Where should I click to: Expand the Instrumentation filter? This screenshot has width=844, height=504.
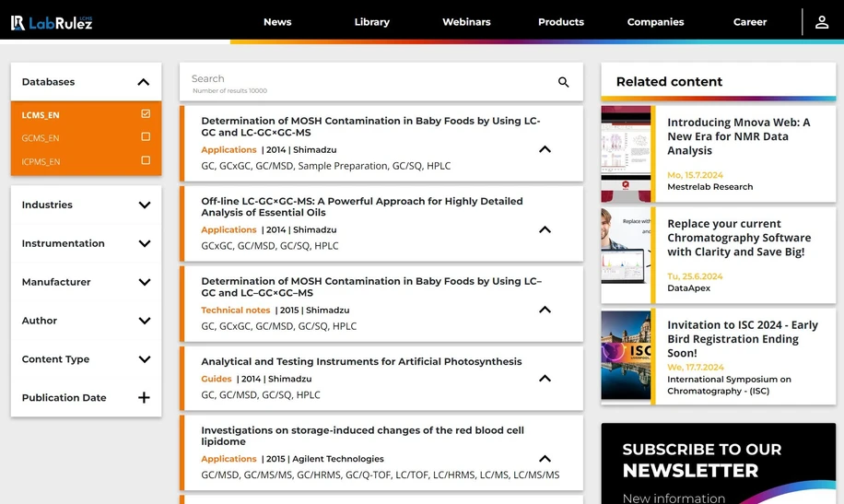pos(145,243)
